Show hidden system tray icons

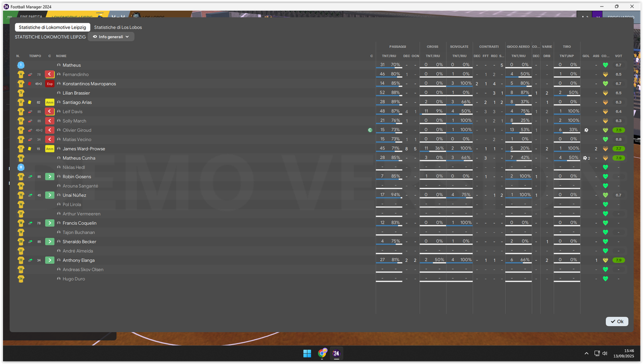(586, 353)
